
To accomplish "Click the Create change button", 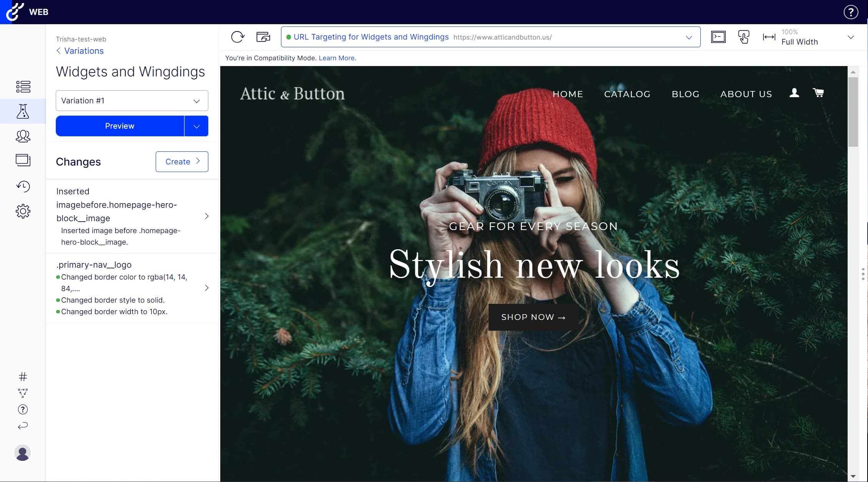I will 182,162.
